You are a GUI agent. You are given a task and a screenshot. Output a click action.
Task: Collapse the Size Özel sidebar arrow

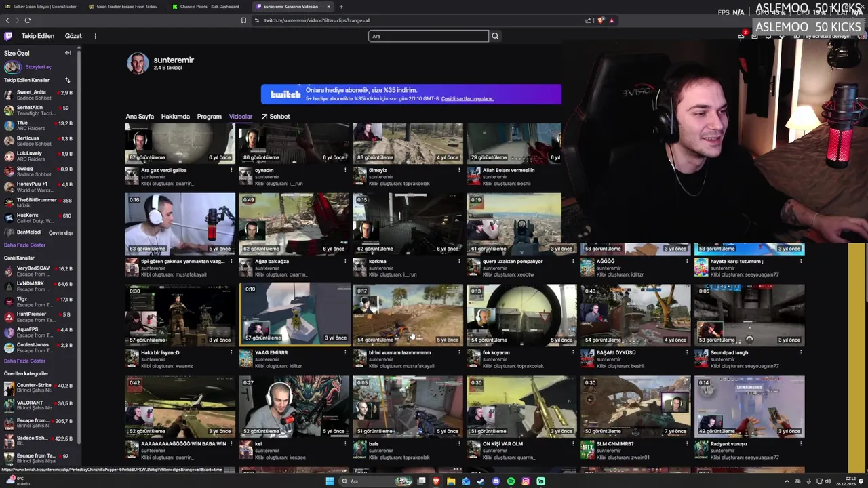pyautogui.click(x=68, y=53)
